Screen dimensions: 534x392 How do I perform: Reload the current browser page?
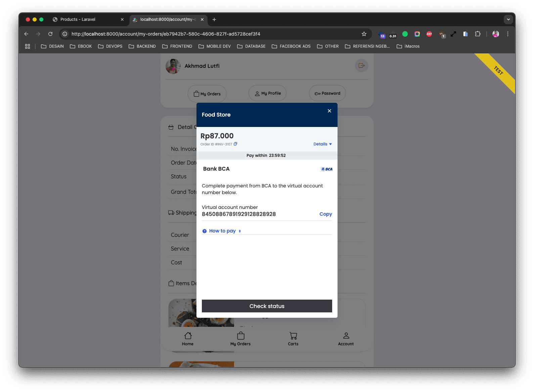[50, 34]
